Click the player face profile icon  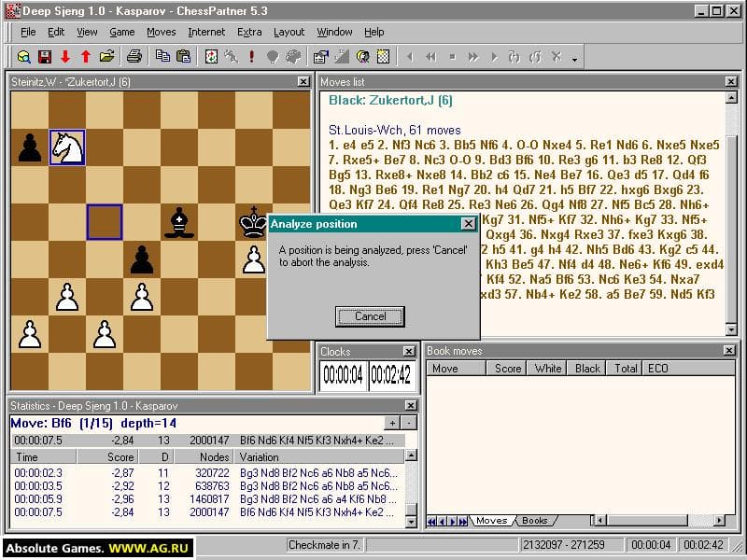click(x=362, y=57)
